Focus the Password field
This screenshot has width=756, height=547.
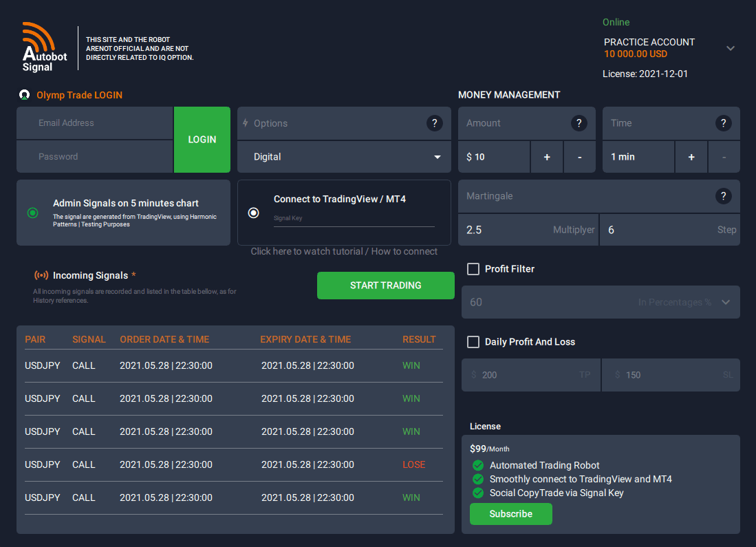[x=95, y=157]
